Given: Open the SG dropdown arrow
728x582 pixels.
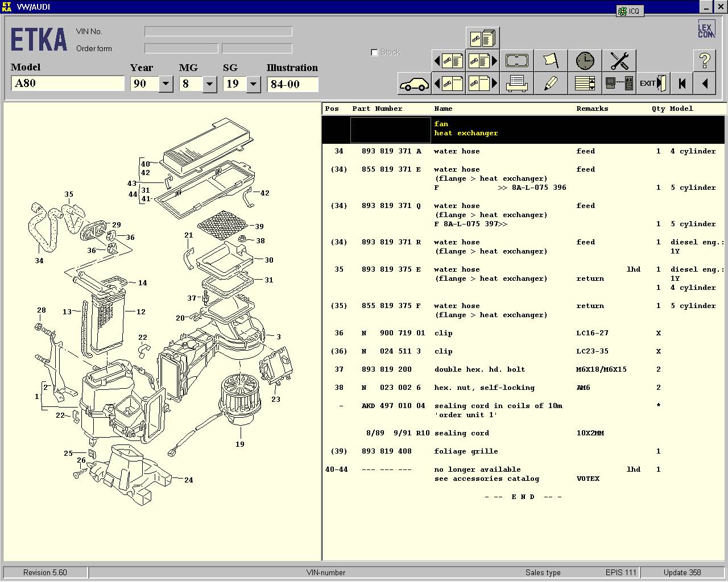Looking at the screenshot, I should pyautogui.click(x=253, y=84).
